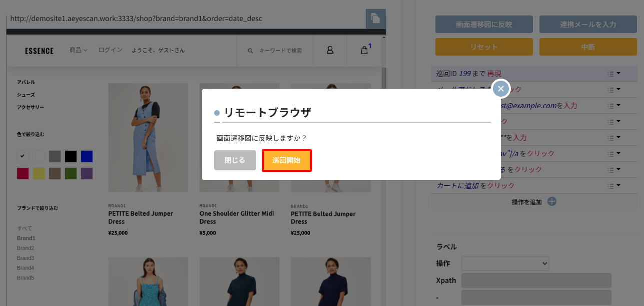This screenshot has width=644, height=306.
Task: Click the 操作を追加 label
Action: pos(526,202)
